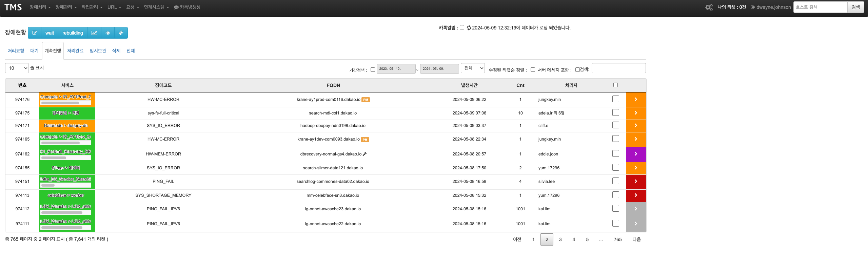Select the checkbox for ticket 974176
Viewport: 868px width, 253px height.
(x=616, y=99)
